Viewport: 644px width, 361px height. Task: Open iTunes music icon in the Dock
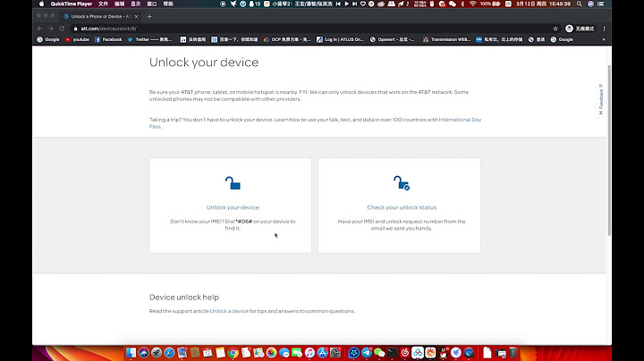(x=309, y=352)
